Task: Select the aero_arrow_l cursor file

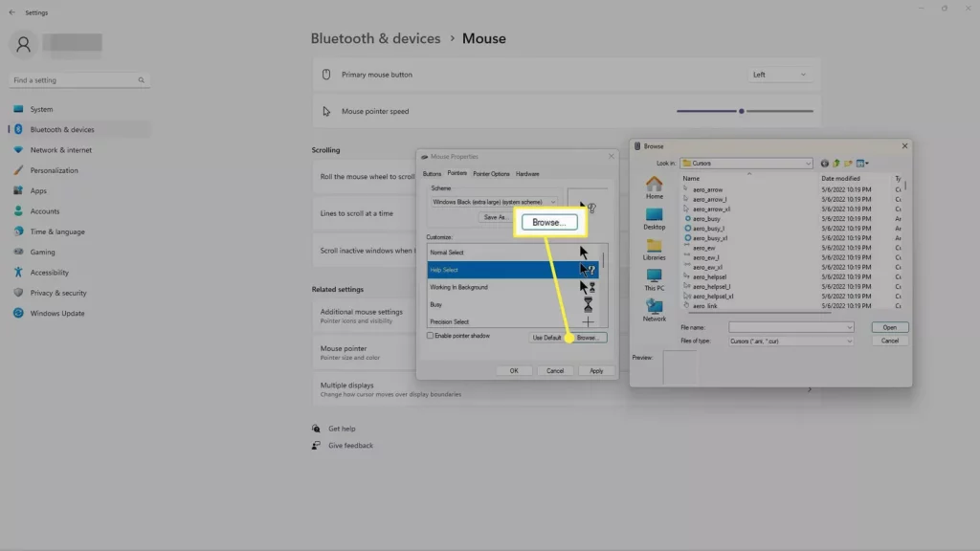Action: (709, 199)
